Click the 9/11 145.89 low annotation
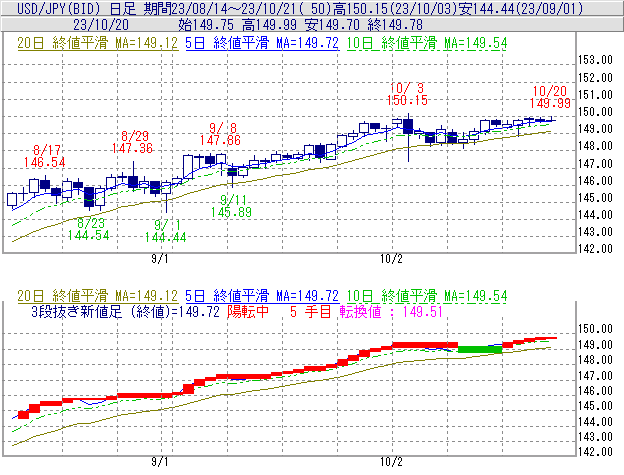 tap(231, 206)
